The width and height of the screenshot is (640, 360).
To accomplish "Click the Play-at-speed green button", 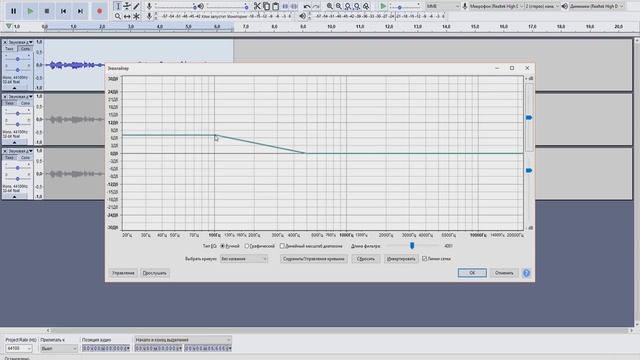I will (383, 6).
